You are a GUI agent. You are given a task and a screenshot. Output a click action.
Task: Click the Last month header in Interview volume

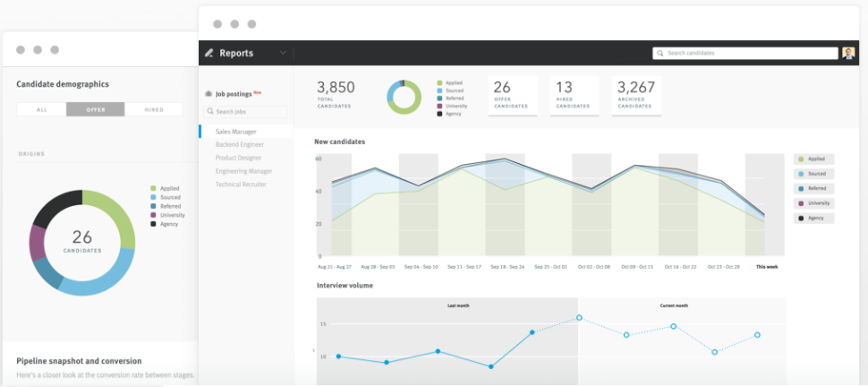458,305
